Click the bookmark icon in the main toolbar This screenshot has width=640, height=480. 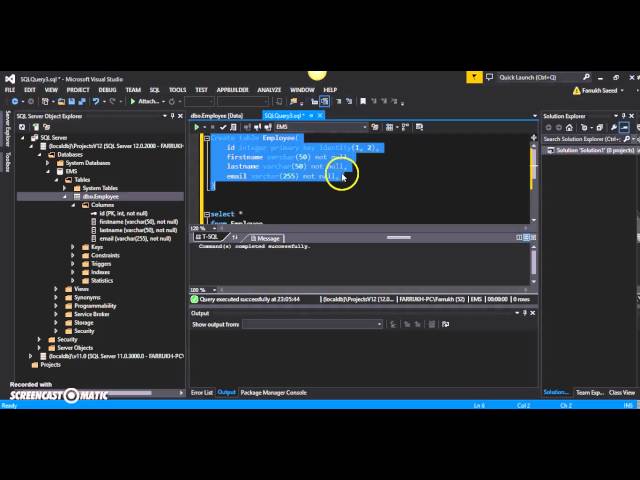363,101
